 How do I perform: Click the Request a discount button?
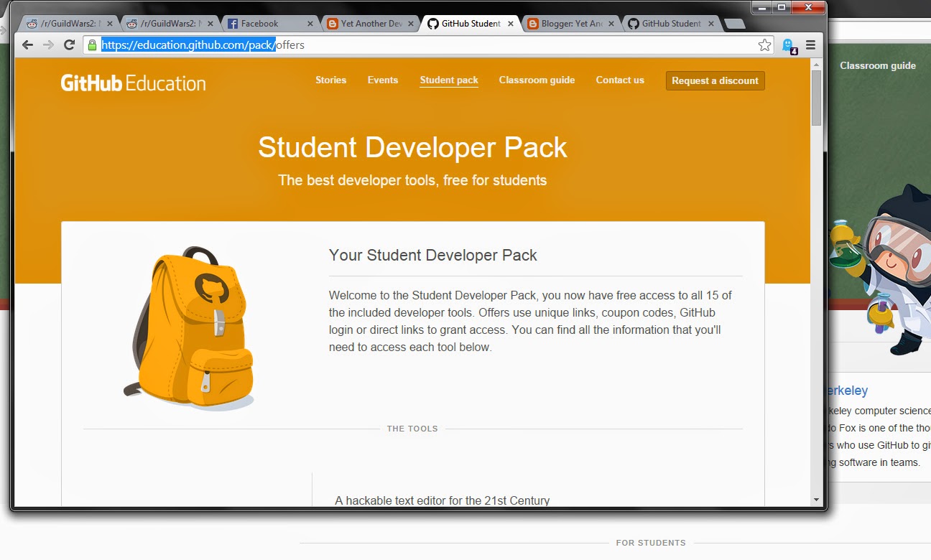coord(715,81)
